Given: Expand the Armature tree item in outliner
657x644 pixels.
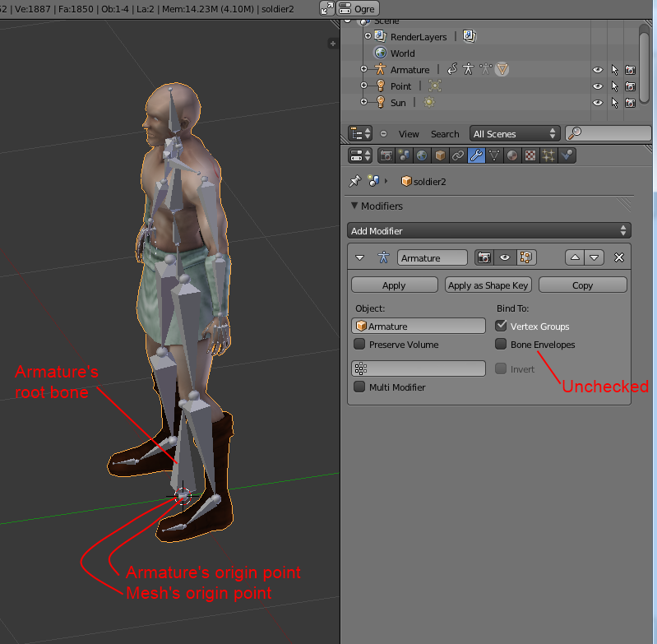Looking at the screenshot, I should pos(364,70).
